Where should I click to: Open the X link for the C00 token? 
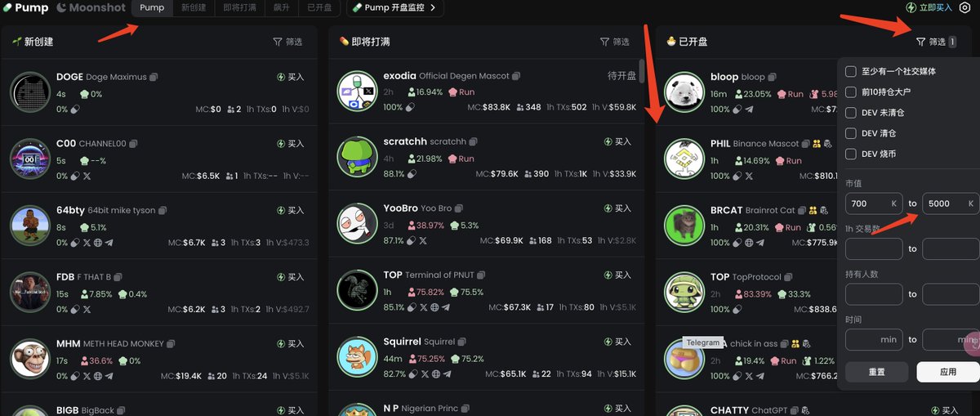point(87,176)
